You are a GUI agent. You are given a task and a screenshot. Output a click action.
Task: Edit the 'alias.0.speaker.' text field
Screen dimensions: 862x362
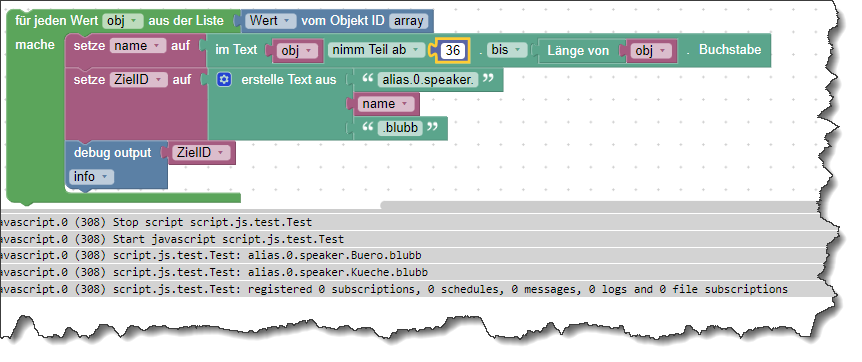(428, 80)
